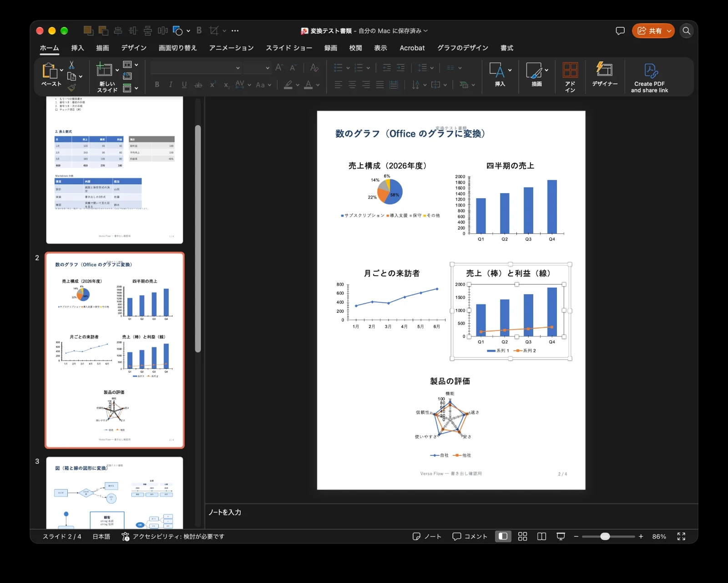This screenshot has width=728, height=583.
Task: Click the slide Section icon
Action: (127, 88)
